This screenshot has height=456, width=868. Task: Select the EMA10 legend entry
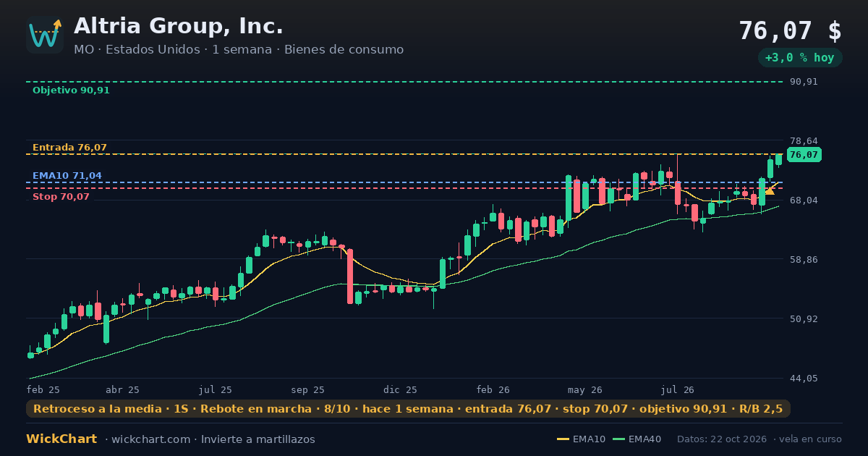coord(581,439)
